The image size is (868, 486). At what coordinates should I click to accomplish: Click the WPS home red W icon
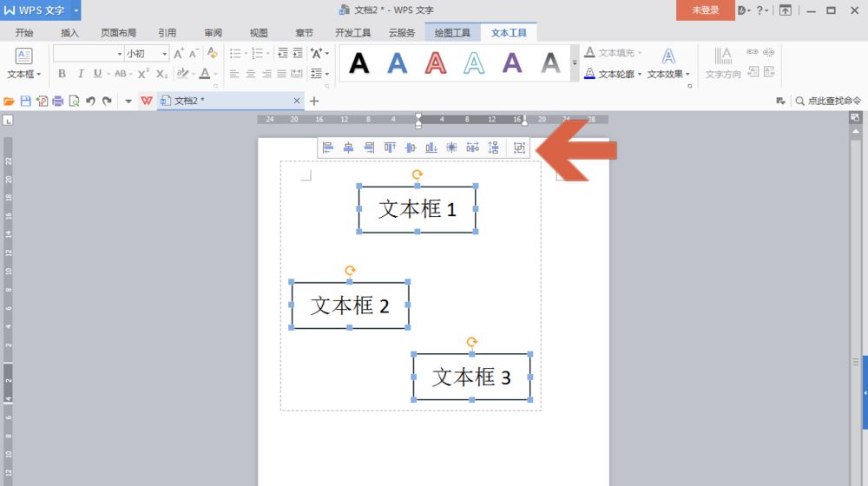147,101
